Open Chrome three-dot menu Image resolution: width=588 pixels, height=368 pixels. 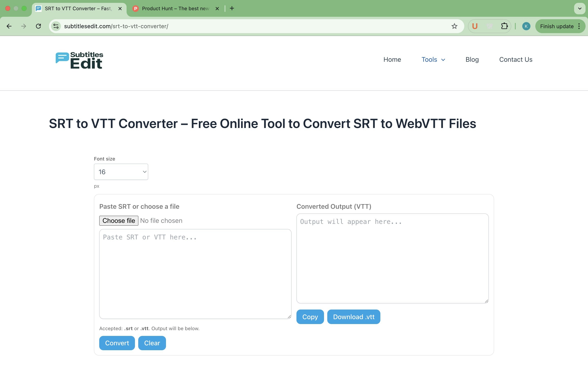point(579,26)
